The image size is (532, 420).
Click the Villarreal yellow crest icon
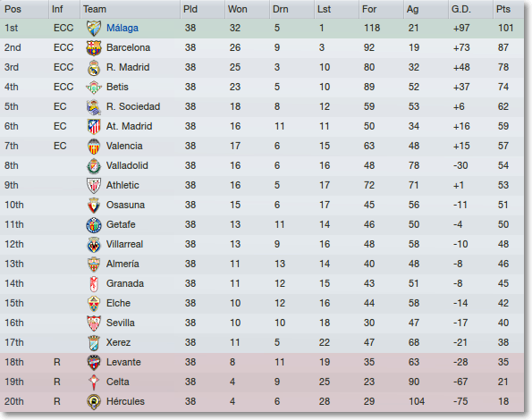click(x=94, y=245)
